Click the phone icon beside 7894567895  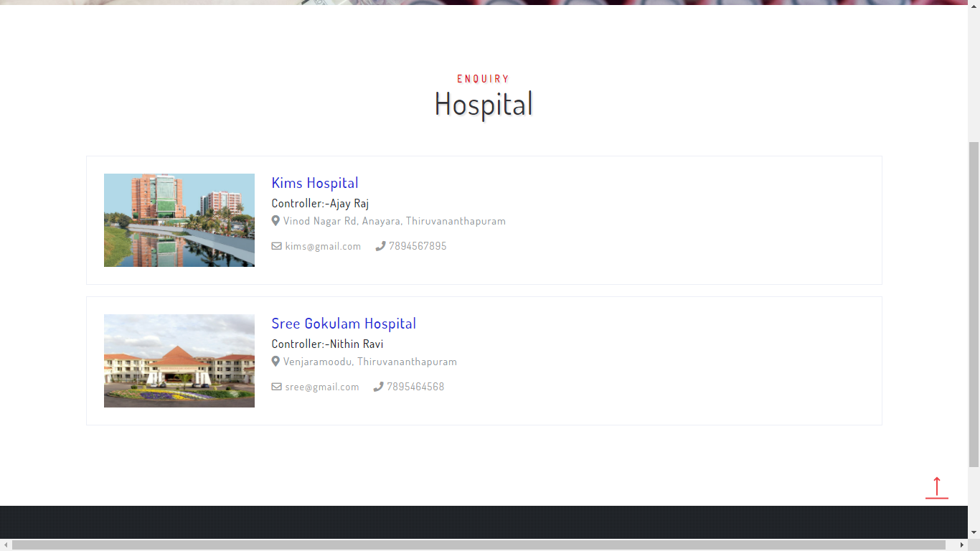pos(380,245)
